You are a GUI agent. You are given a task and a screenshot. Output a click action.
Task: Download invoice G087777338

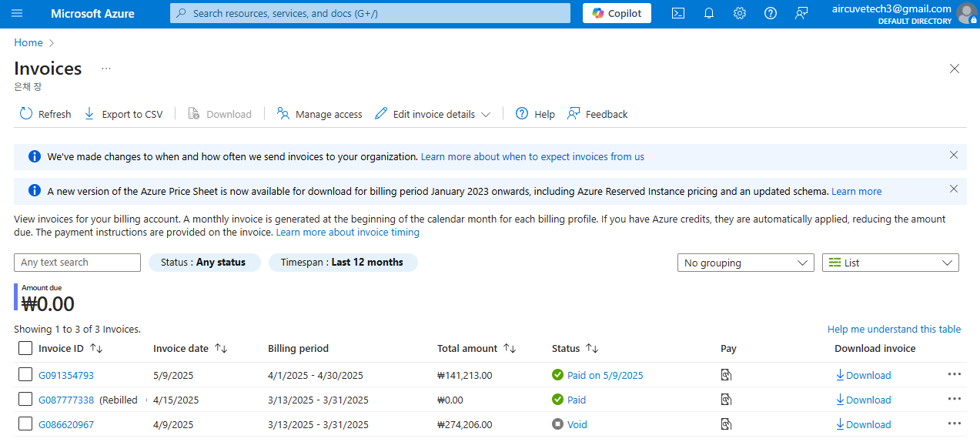coord(863,400)
